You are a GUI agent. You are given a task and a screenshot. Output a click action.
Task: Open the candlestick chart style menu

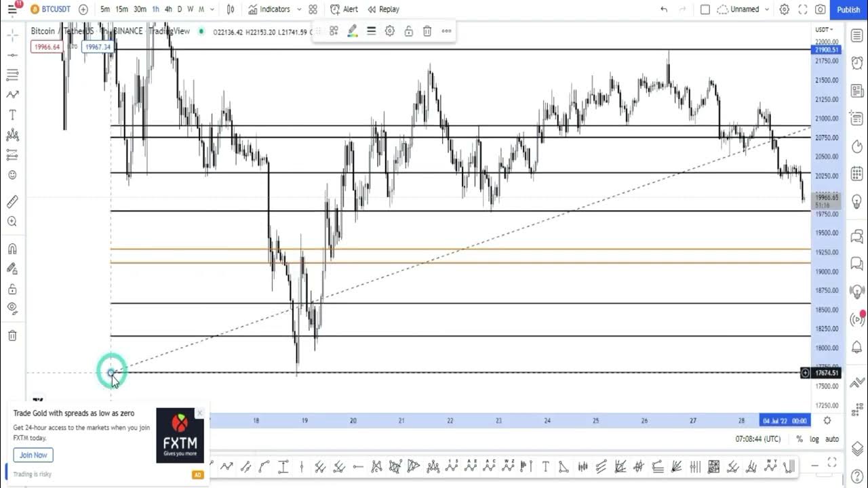pyautogui.click(x=231, y=9)
